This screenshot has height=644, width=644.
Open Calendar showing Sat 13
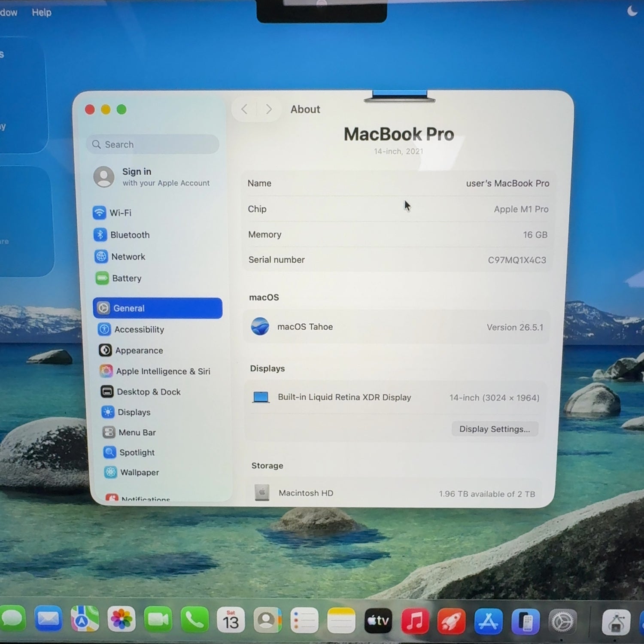tap(231, 620)
